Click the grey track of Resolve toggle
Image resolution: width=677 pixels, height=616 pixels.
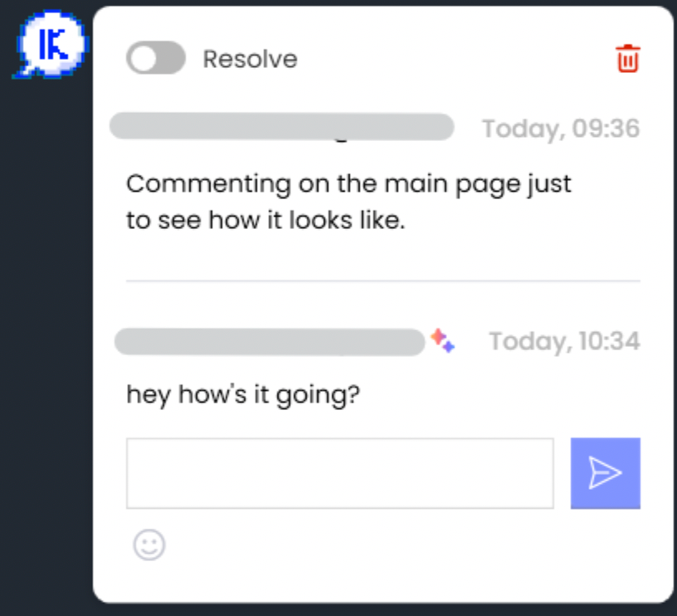[171, 58]
